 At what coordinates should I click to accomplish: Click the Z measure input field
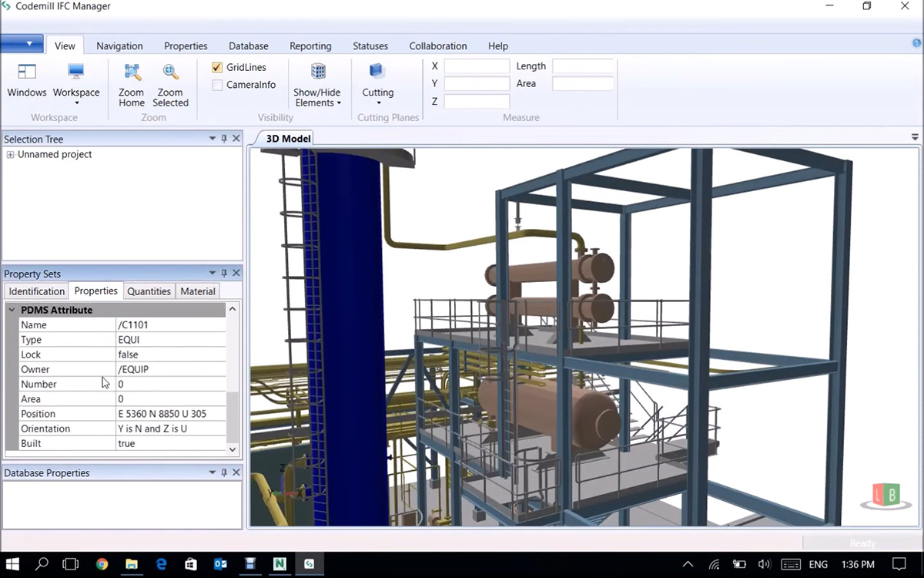point(477,102)
